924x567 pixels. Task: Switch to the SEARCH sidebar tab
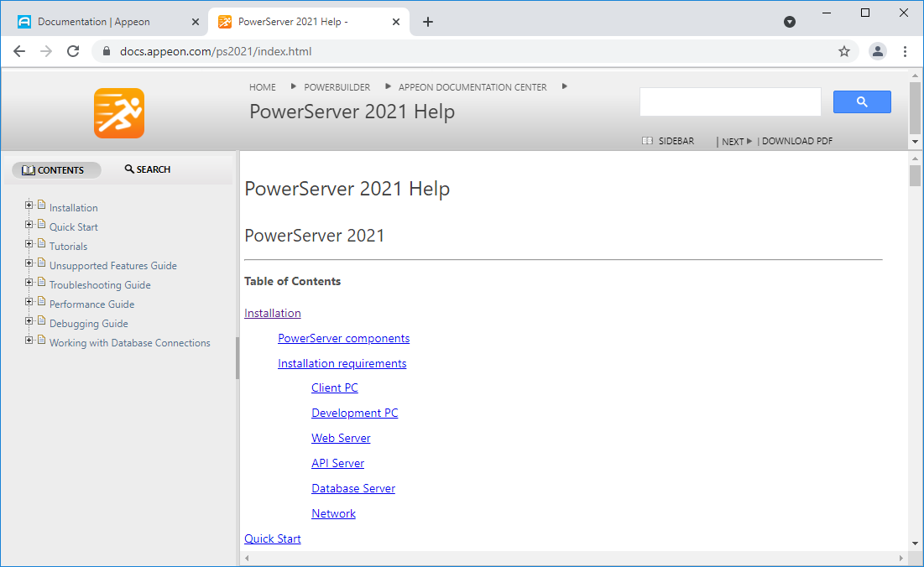point(148,169)
